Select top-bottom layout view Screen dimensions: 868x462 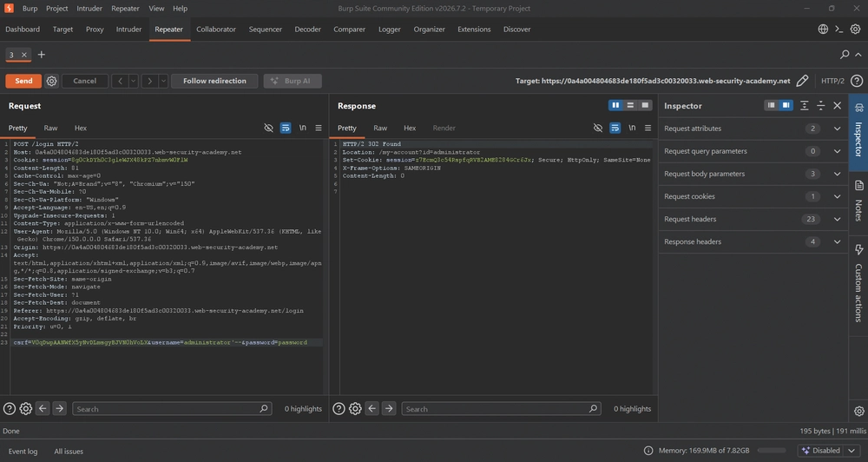tap(630, 105)
